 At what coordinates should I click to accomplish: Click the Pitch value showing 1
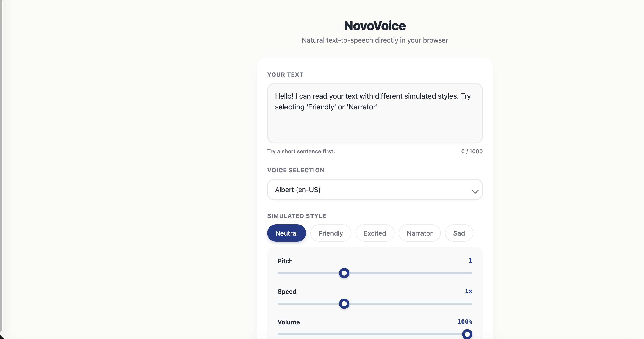pos(470,261)
